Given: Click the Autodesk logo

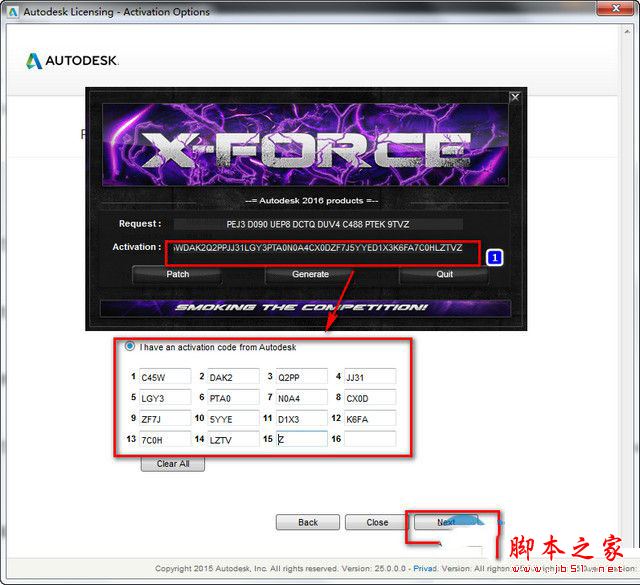Looking at the screenshot, I should pyautogui.click(x=72, y=61).
